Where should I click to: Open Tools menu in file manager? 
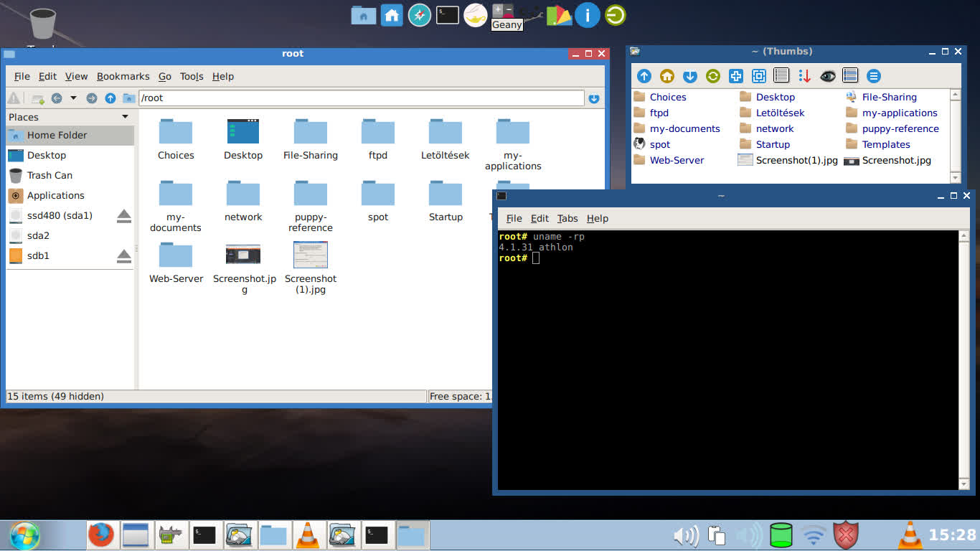point(192,76)
